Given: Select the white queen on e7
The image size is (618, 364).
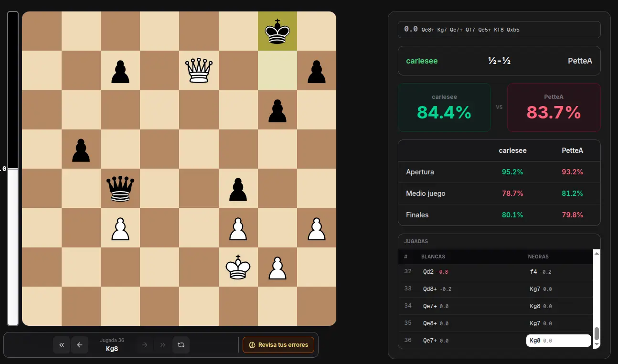Looking at the screenshot, I should point(199,70).
